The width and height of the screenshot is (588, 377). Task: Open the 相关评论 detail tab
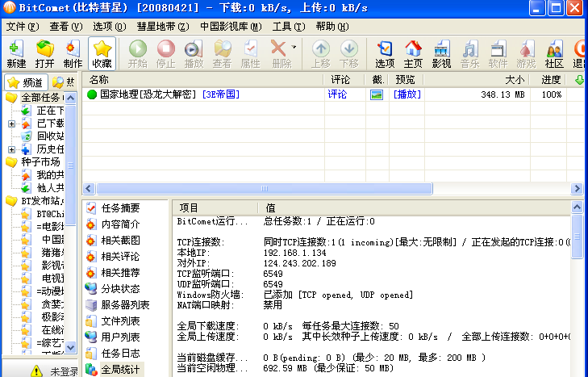115,257
